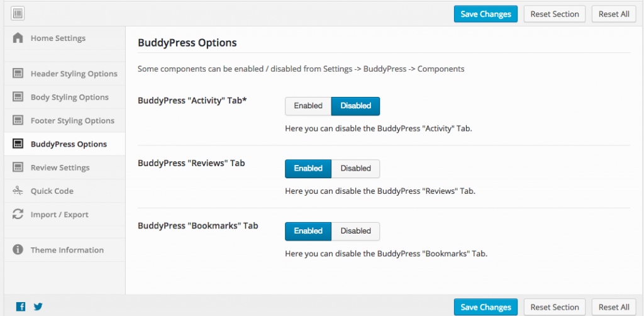Screen dimensions: 644x316
Task: Click the Quick Code scissors icon
Action: (x=18, y=191)
